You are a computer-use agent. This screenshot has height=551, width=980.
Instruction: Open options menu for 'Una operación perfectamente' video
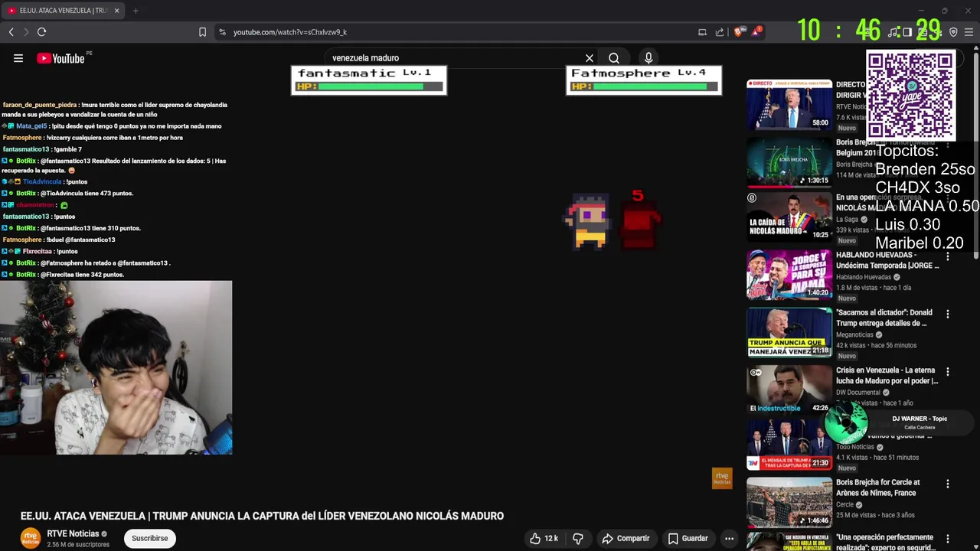coord(948,539)
